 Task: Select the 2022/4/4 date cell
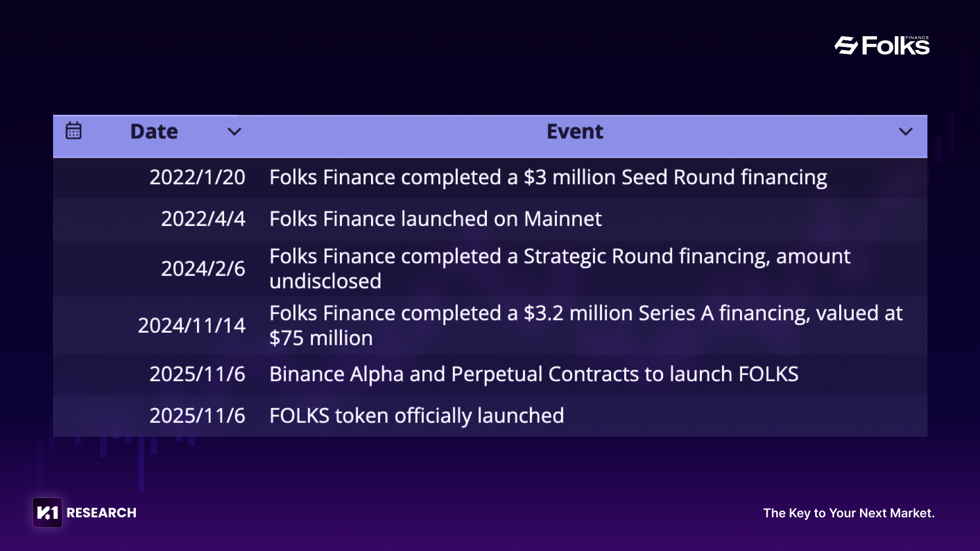point(203,219)
